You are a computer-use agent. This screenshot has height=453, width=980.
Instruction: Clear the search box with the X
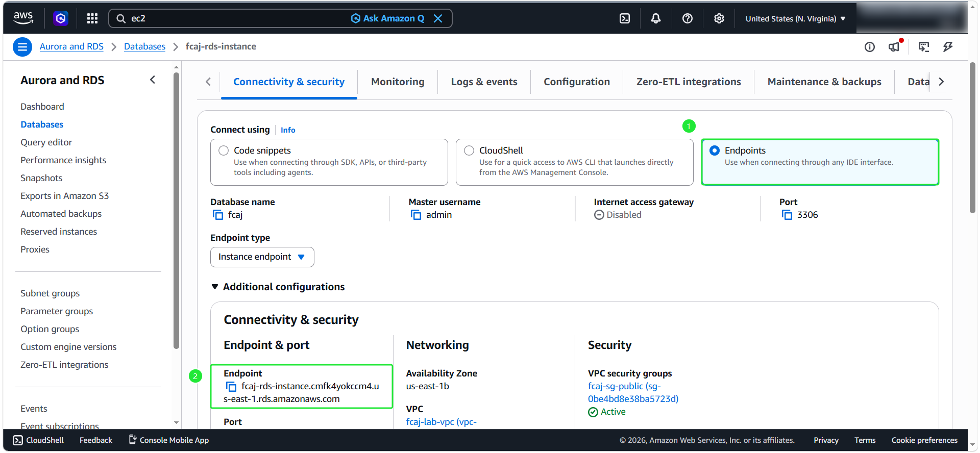pos(438,18)
